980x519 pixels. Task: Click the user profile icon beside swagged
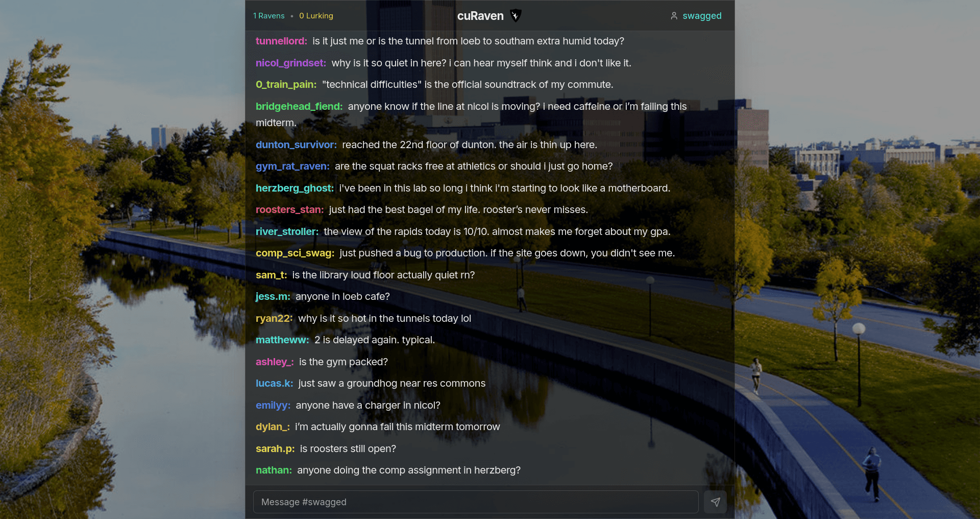click(x=674, y=16)
